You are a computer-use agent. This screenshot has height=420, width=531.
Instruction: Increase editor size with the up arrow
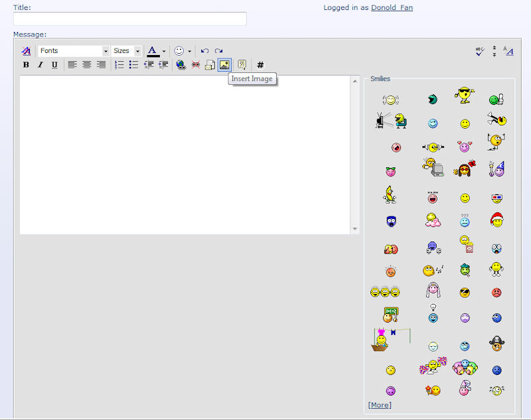494,48
